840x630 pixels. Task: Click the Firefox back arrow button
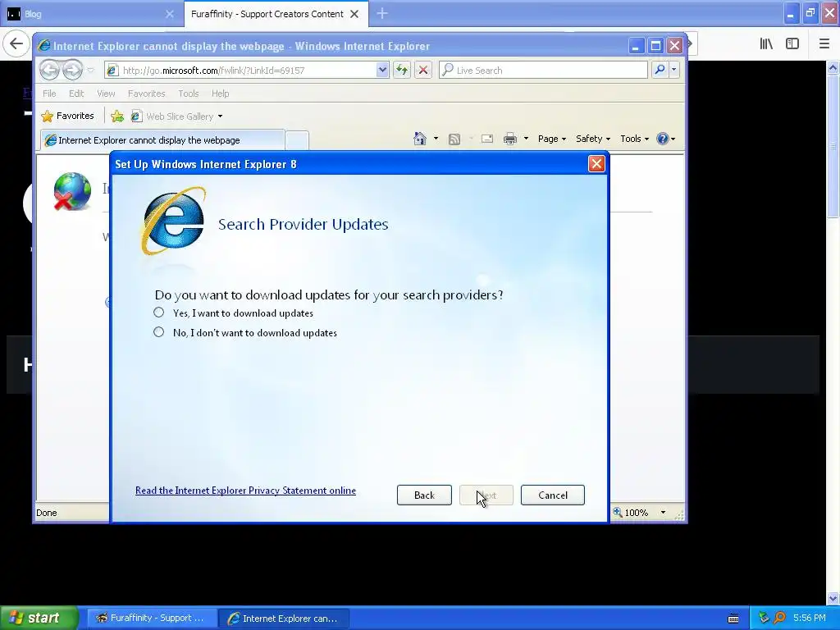[16, 43]
